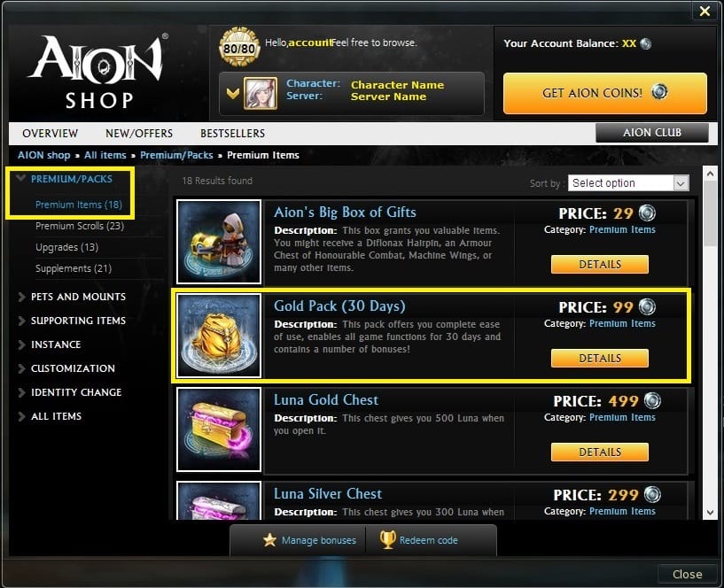Viewport: 724px width, 588px height.
Task: Click the coin icon beside Account Balance
Action: click(x=645, y=43)
